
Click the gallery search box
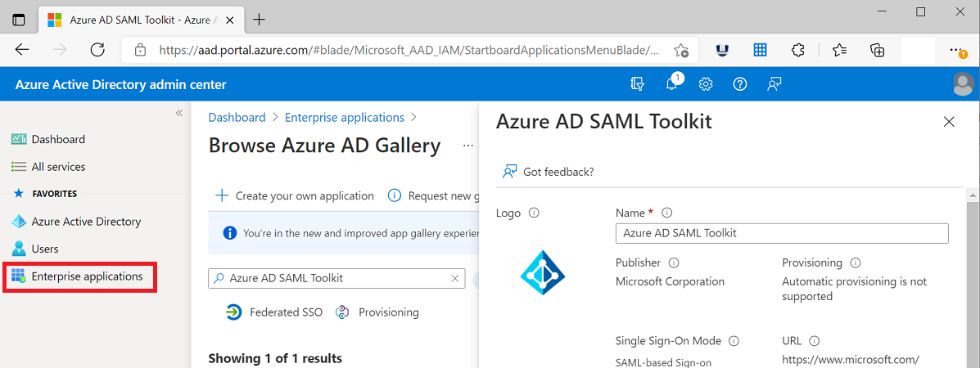[x=336, y=278]
